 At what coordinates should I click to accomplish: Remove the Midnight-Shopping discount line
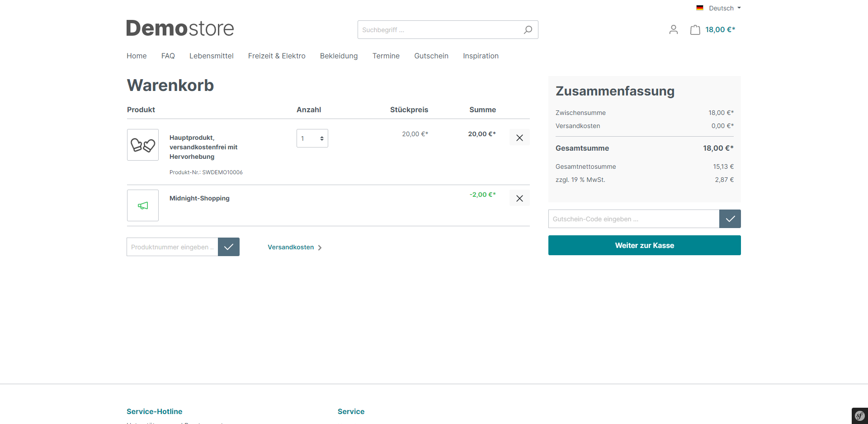[519, 198]
